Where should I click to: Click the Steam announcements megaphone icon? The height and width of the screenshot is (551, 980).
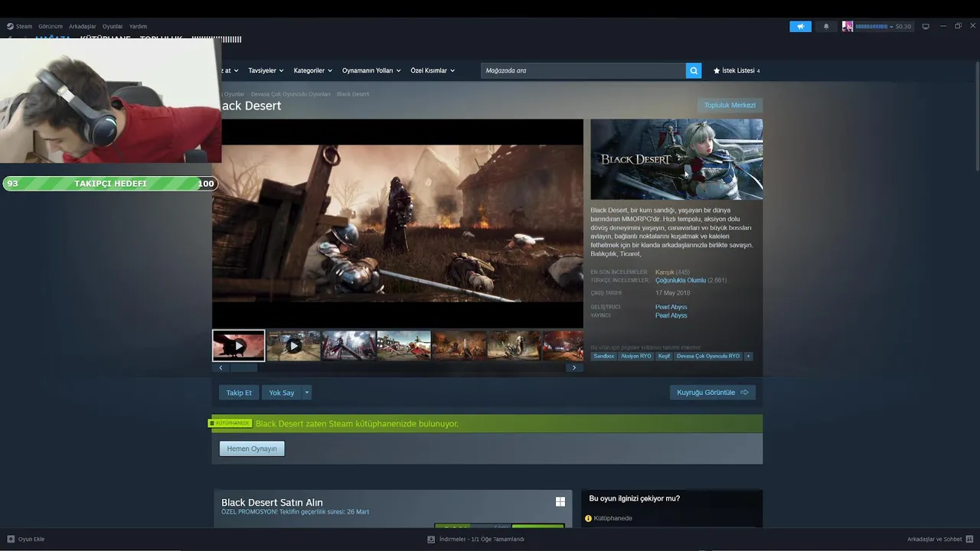[800, 26]
